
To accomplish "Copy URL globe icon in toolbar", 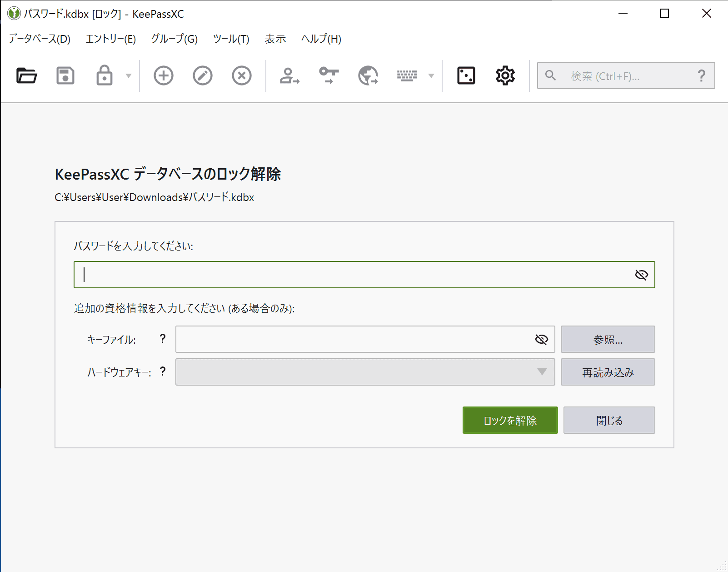I will [x=368, y=75].
